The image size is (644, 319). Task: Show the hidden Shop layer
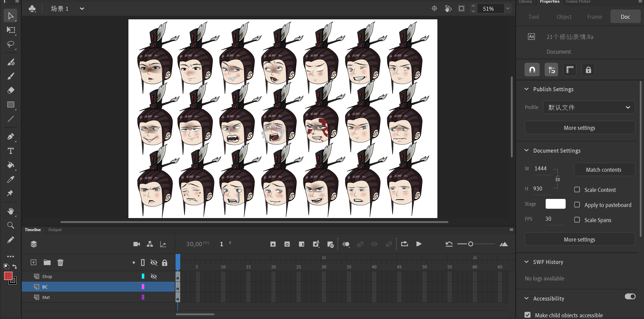[x=154, y=276]
